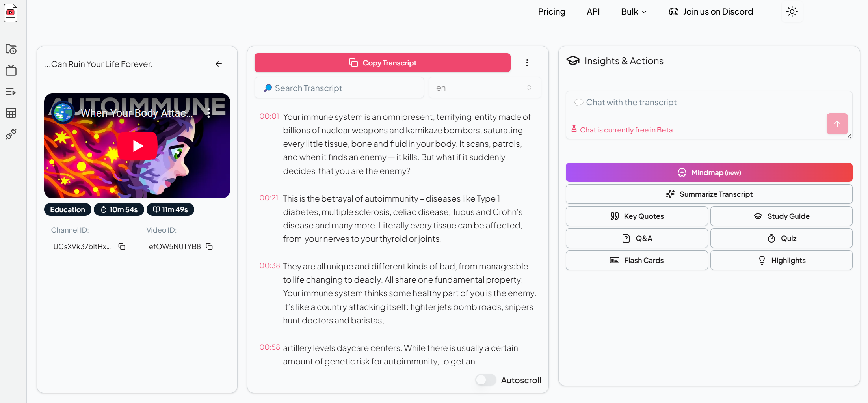Viewport: 868px width, 403px height.
Task: Click the history folder icon in sidebar
Action: (11, 49)
